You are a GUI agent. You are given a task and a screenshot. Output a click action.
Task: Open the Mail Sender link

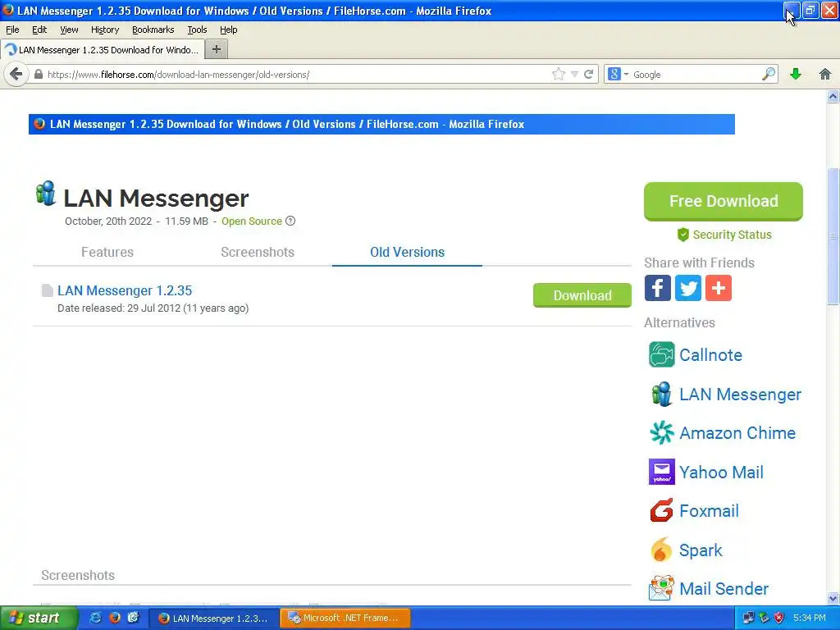[724, 588]
